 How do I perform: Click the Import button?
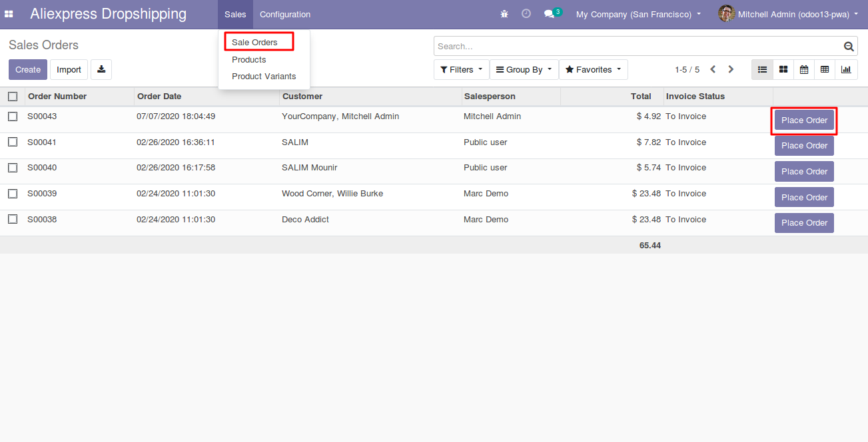pos(69,69)
